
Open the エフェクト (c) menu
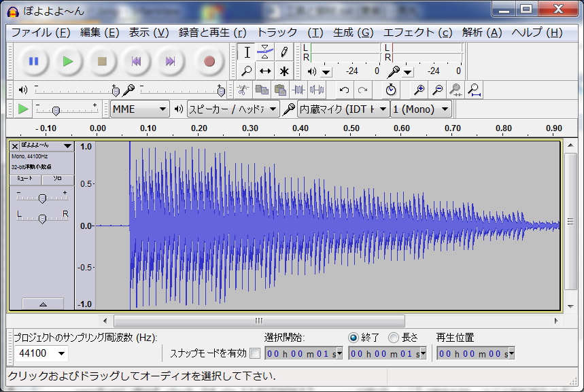coord(417,33)
